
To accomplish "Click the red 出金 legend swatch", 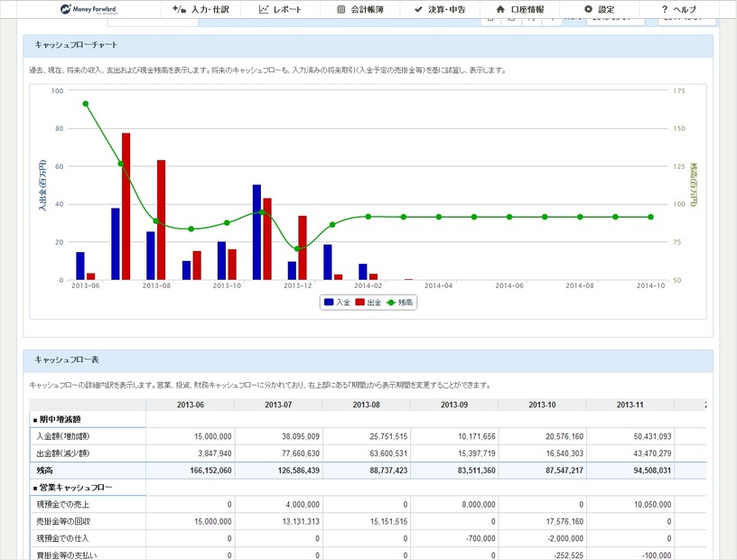I will 360,303.
